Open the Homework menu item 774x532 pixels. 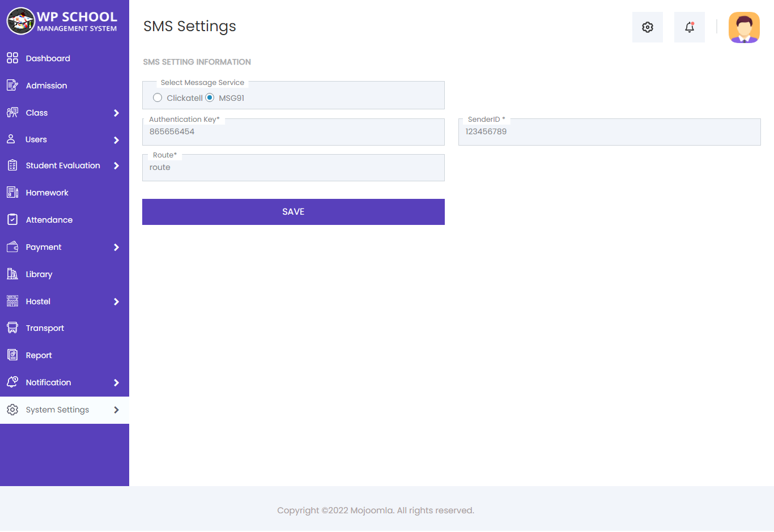[65, 193]
